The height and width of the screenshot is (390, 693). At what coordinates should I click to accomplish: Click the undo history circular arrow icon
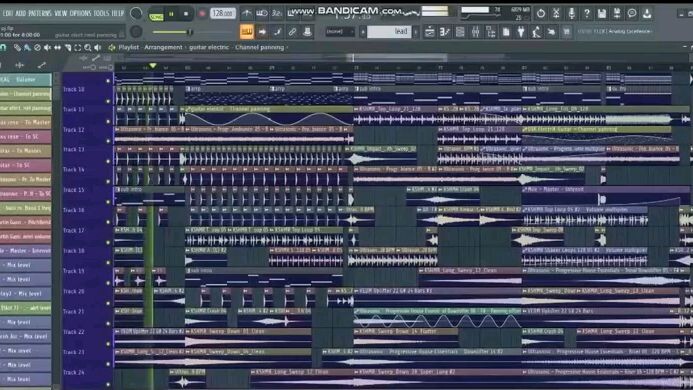coord(541,14)
